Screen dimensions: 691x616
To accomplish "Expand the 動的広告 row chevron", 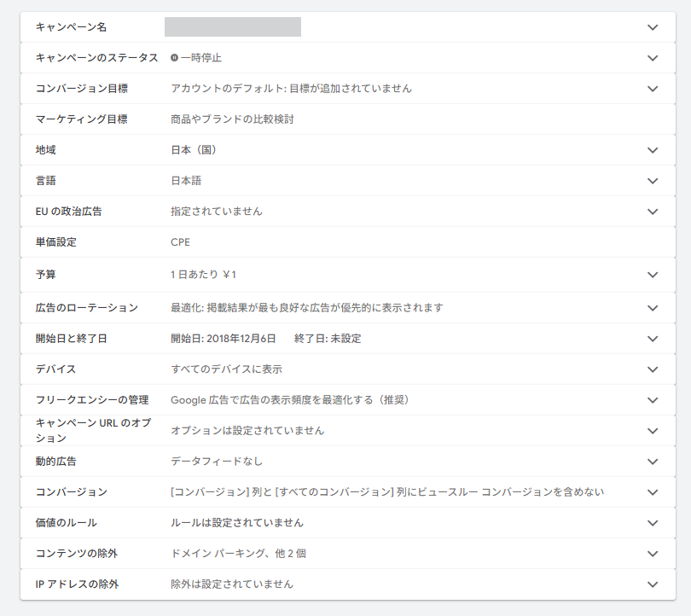I will (x=653, y=462).
